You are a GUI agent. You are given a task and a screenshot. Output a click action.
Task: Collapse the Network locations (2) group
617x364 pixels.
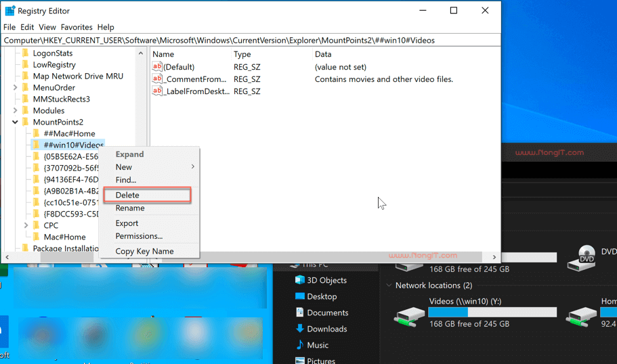[389, 286]
